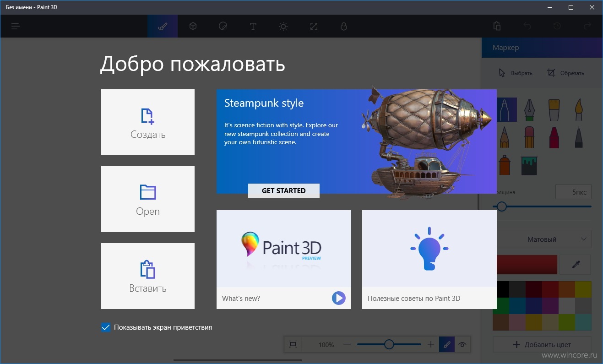The image size is (603, 364).
Task: Toggle the 3D view eye icon
Action: pos(462,344)
